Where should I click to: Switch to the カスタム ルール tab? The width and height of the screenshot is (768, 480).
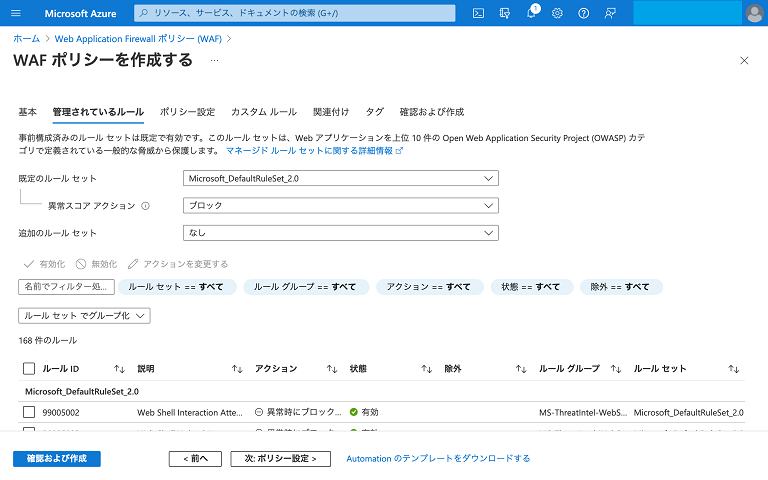[263, 112]
